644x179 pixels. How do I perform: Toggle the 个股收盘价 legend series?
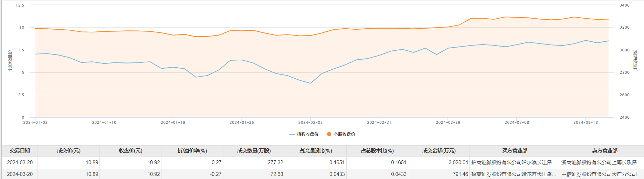(341, 134)
